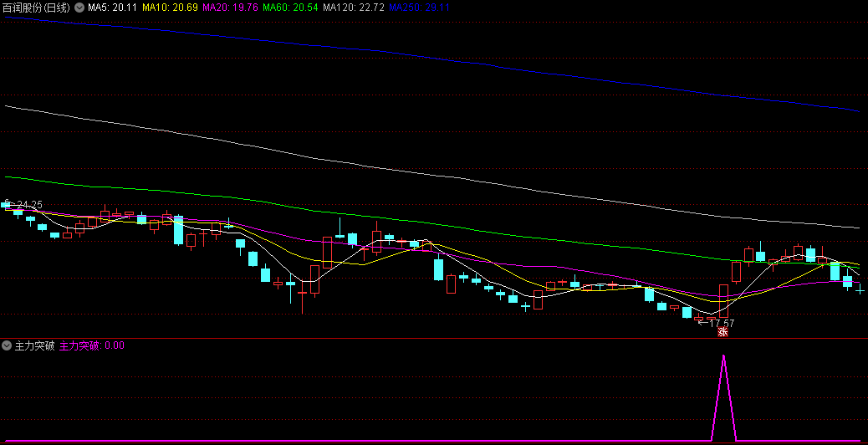Click the MA120: 22.72 label
The width and height of the screenshot is (868, 445).
click(354, 8)
